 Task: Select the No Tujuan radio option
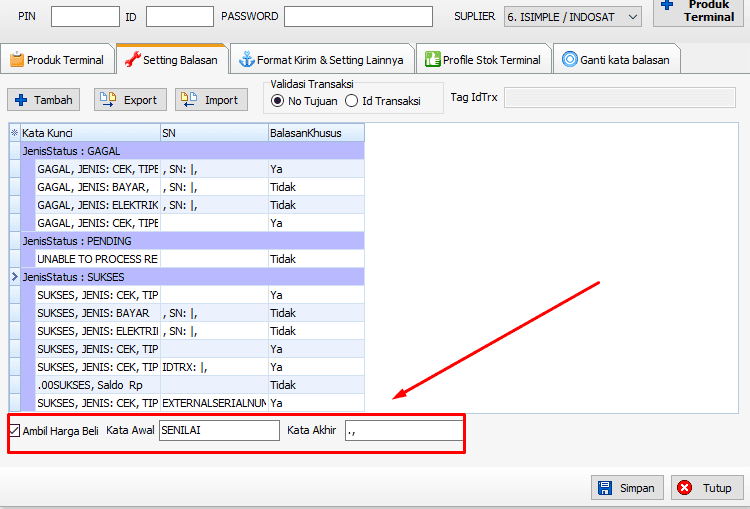pos(278,101)
